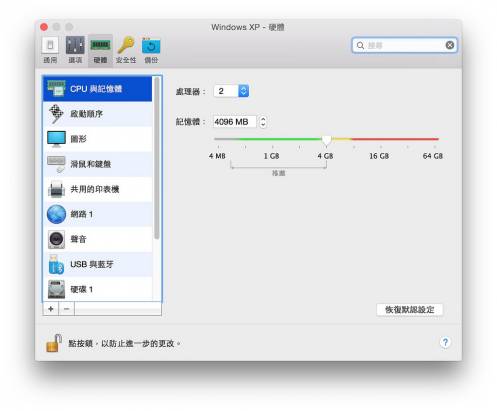The width and height of the screenshot is (497, 411).
Task: Open the Options sliders toolbar icon
Action: pos(75,50)
